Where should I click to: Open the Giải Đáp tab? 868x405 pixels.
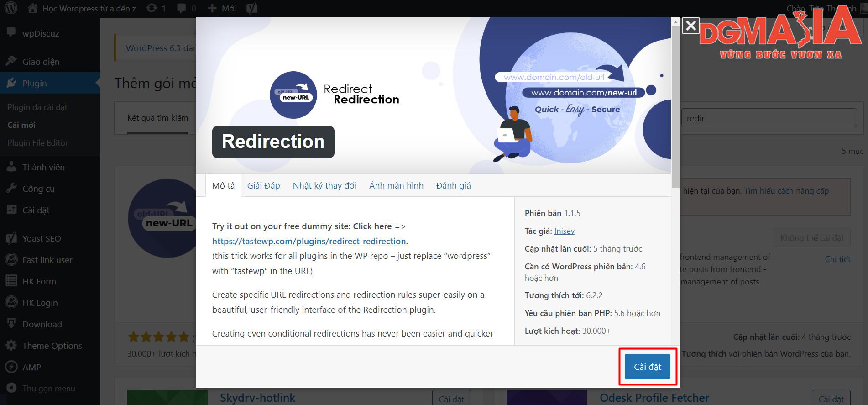pyautogui.click(x=263, y=185)
